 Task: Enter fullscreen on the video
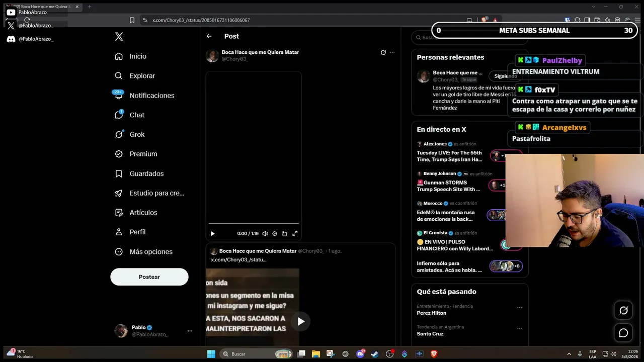pyautogui.click(x=295, y=233)
